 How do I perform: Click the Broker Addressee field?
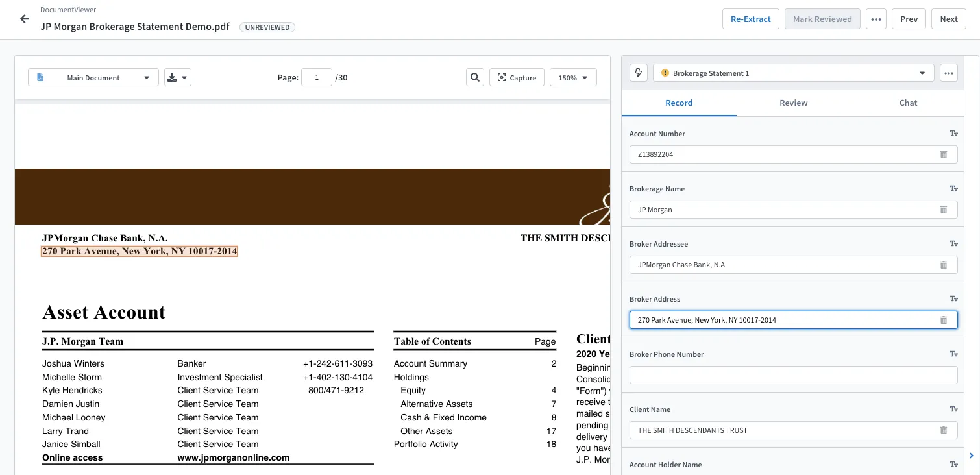(x=793, y=265)
